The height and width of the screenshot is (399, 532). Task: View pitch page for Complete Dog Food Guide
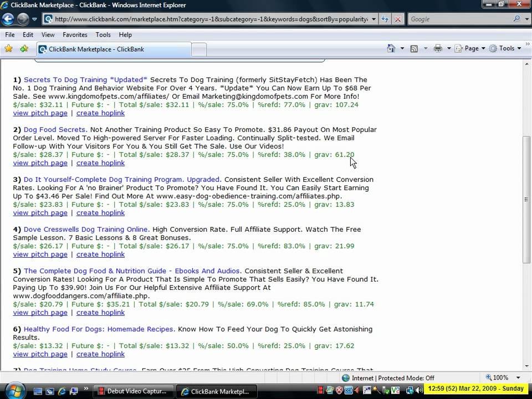40,313
